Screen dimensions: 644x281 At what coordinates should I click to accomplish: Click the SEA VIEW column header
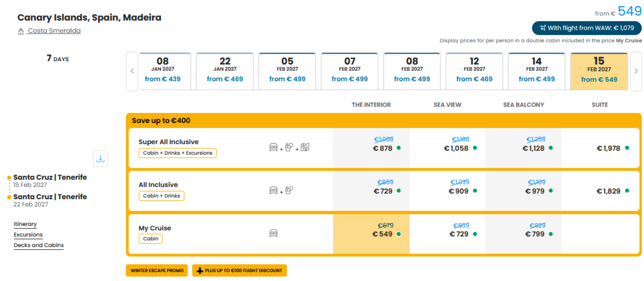[x=447, y=105]
